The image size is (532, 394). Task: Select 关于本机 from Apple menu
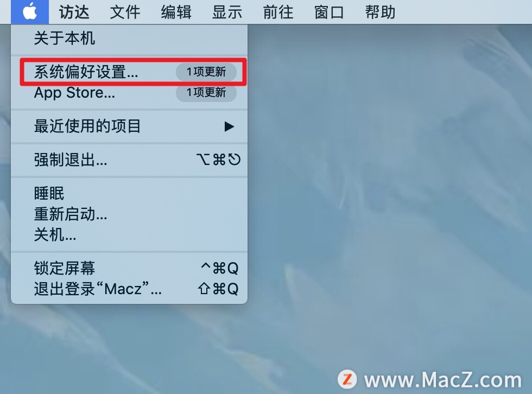pyautogui.click(x=129, y=38)
